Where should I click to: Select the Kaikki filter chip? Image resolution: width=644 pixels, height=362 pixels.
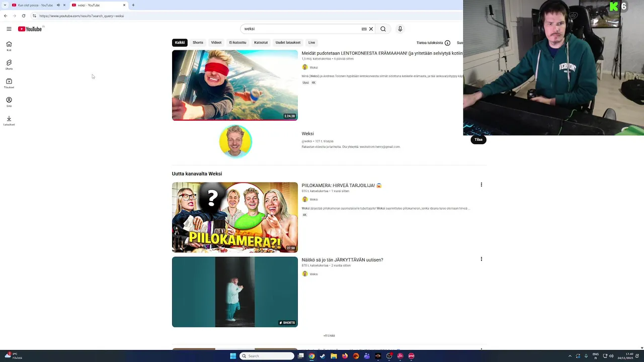(x=180, y=42)
